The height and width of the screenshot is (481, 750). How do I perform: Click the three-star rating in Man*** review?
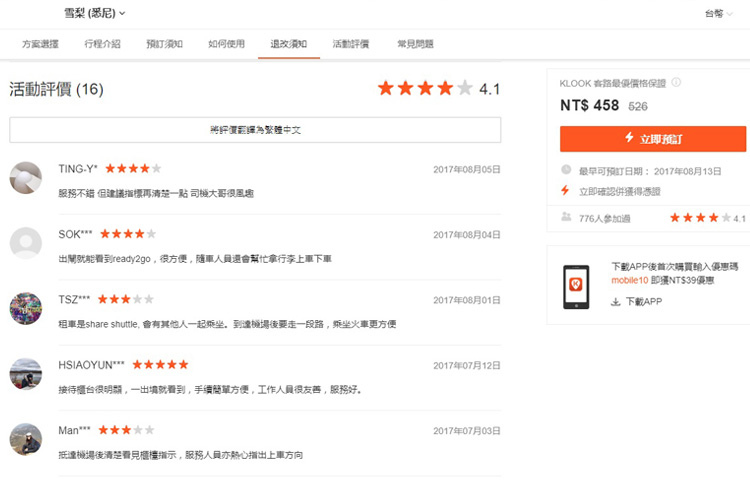[126, 430]
